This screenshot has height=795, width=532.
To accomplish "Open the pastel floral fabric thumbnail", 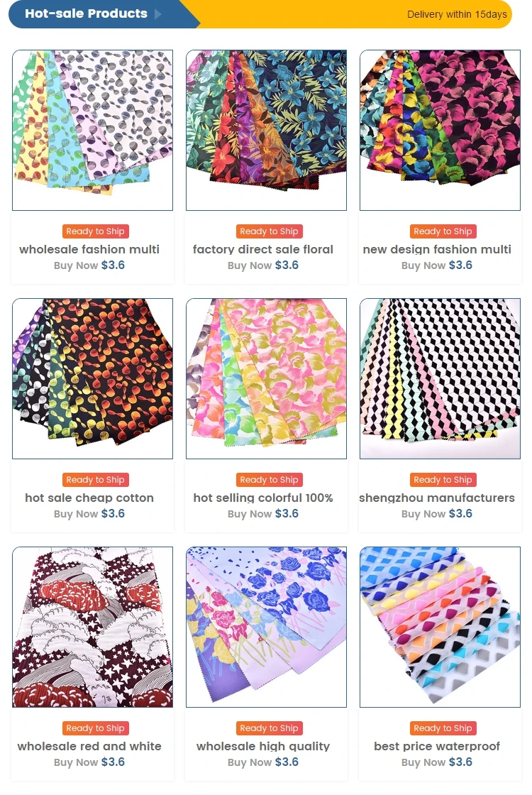I will click(x=267, y=378).
